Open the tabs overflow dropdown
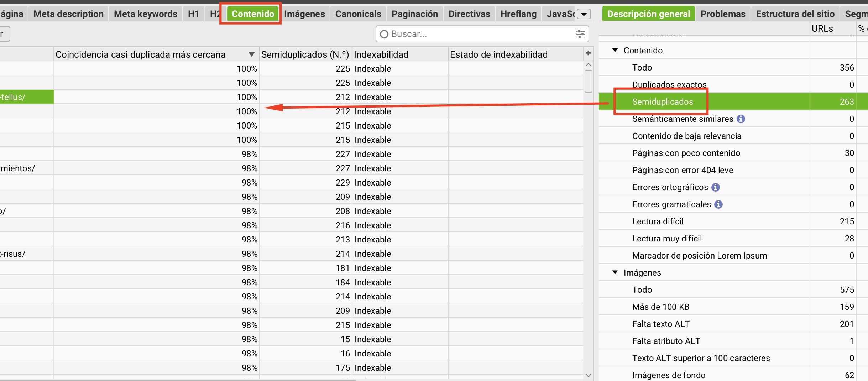 [x=584, y=14]
